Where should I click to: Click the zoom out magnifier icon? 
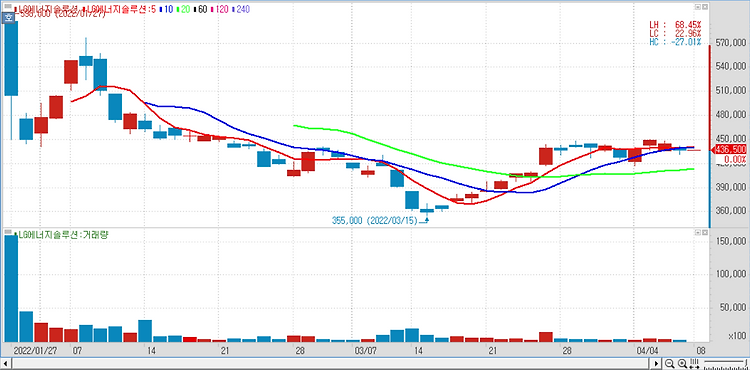(669, 363)
